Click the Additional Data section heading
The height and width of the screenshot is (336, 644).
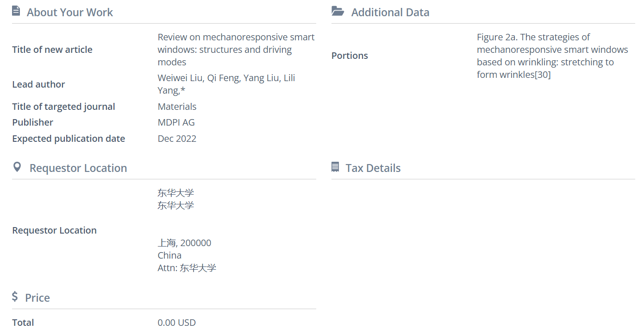pos(390,13)
